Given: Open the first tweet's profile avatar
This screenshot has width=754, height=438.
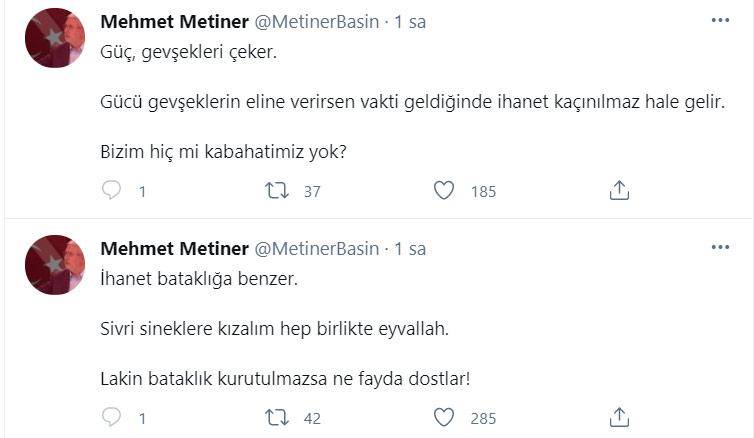Looking at the screenshot, I should [x=54, y=38].
